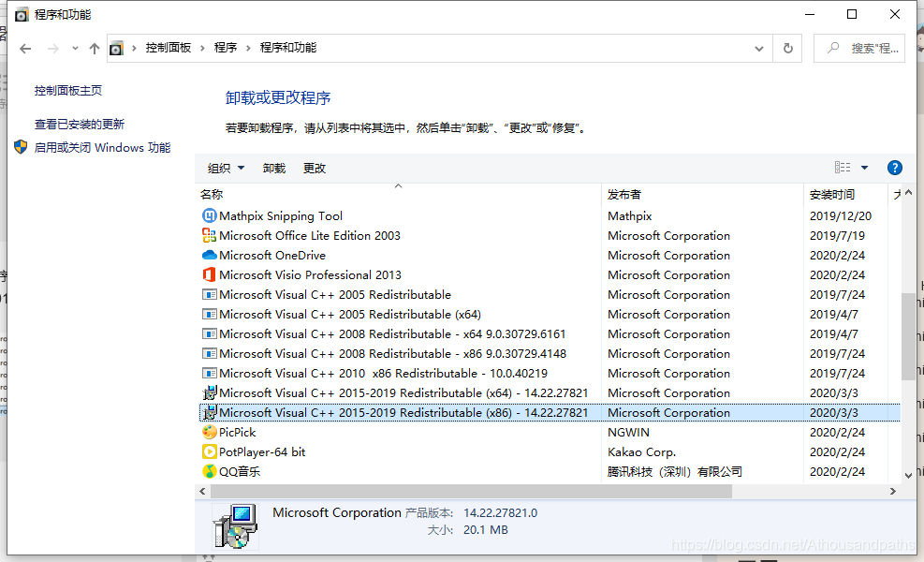Click the 程序和功能 breadcrumb
Viewport: 924px width, 562px height.
[288, 48]
